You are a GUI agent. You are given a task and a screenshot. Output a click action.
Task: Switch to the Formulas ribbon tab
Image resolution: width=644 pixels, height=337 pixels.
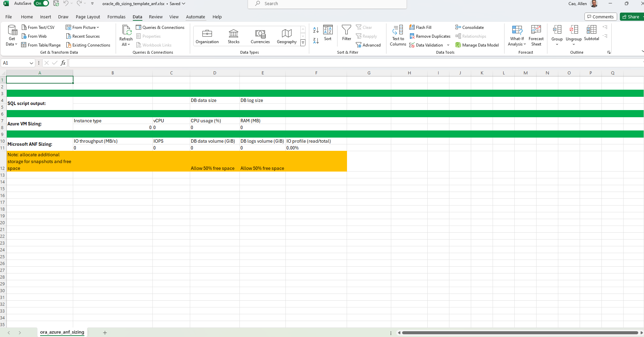[x=116, y=17]
